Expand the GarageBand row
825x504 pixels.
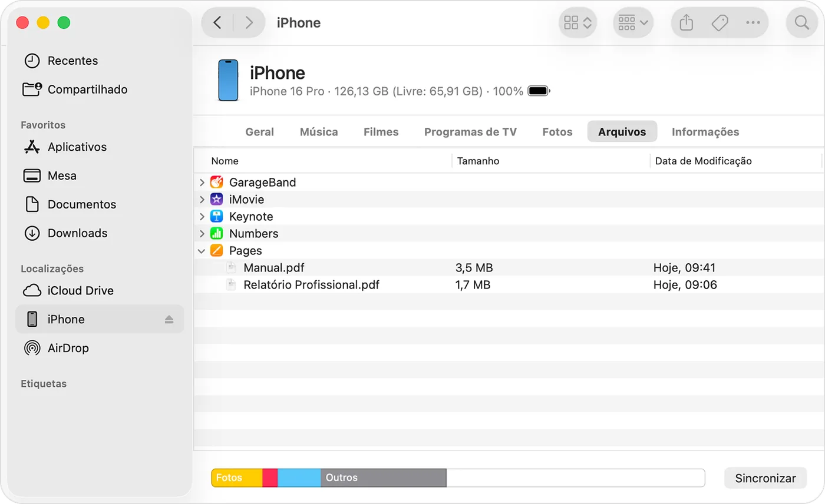202,183
